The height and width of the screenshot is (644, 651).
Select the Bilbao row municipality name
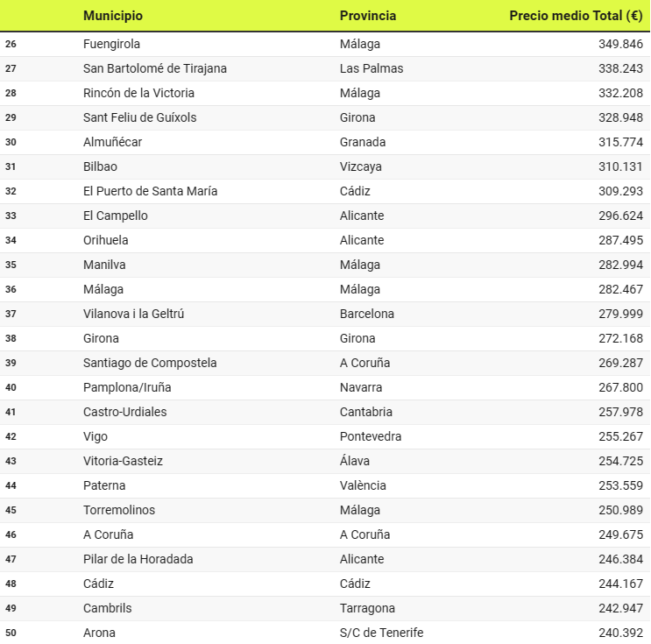click(100, 166)
